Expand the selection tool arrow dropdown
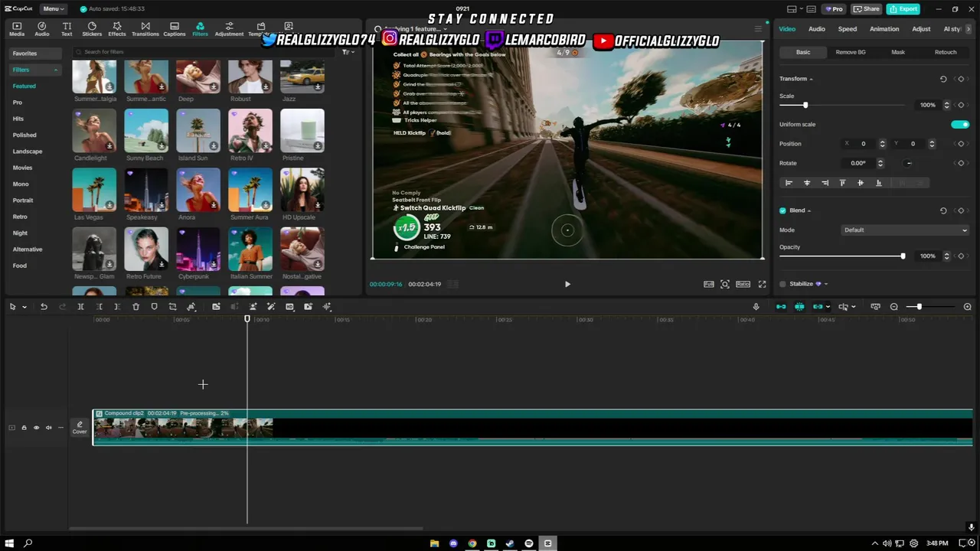Screen dimensions: 980x551 (24, 307)
